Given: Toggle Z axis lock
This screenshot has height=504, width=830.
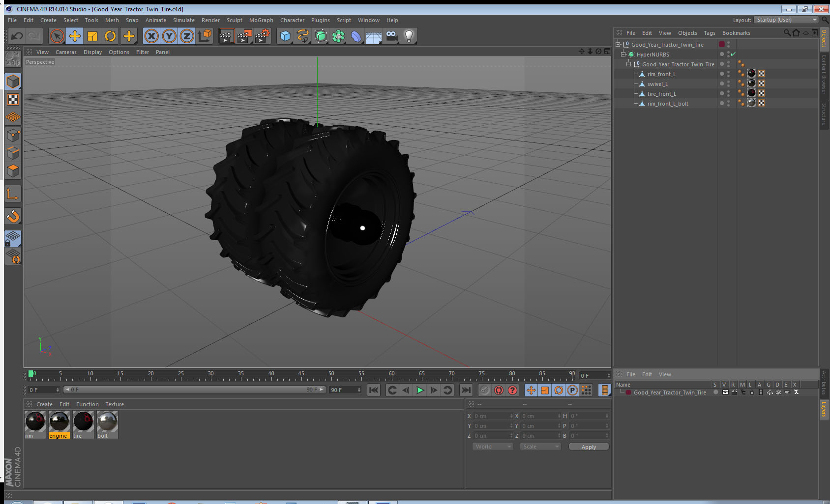Looking at the screenshot, I should coord(187,36).
